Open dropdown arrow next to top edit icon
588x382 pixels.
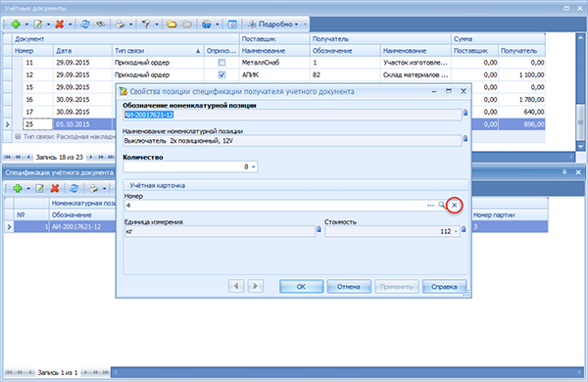tap(48, 24)
